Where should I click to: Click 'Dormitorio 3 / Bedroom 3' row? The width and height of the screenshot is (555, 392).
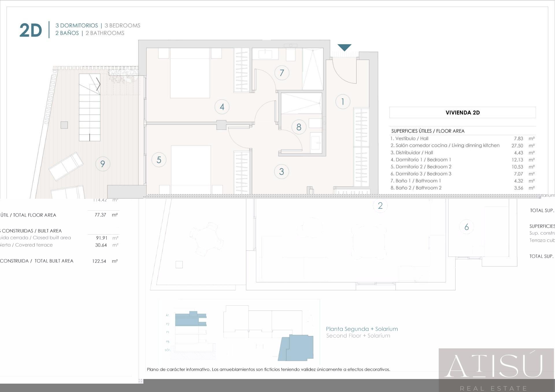pyautogui.click(x=421, y=174)
